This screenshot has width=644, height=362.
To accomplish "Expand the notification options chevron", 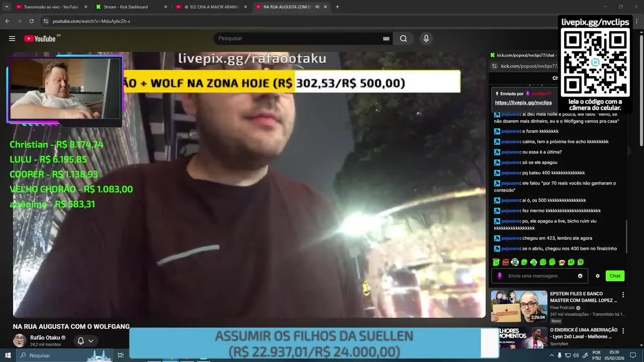I will 91,341.
